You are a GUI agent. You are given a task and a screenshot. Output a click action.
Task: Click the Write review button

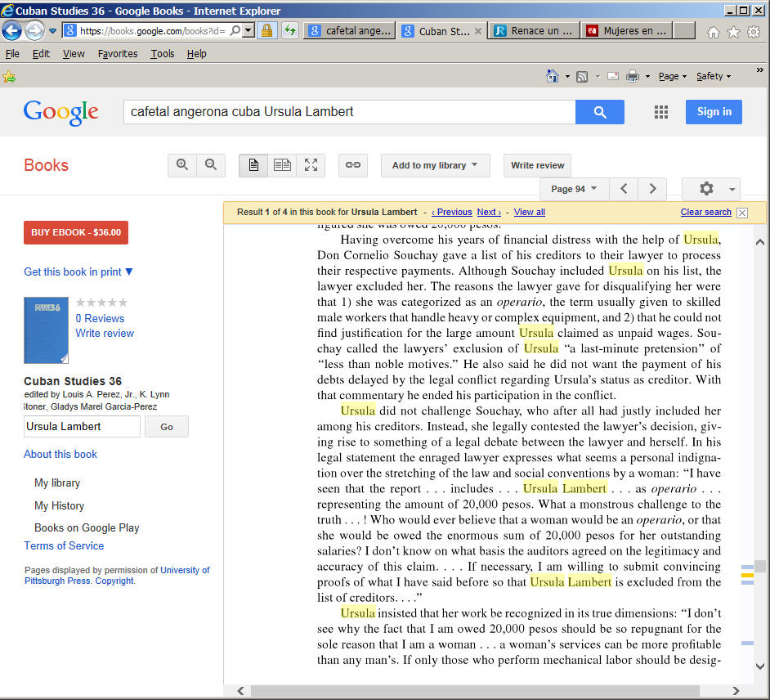(537, 165)
